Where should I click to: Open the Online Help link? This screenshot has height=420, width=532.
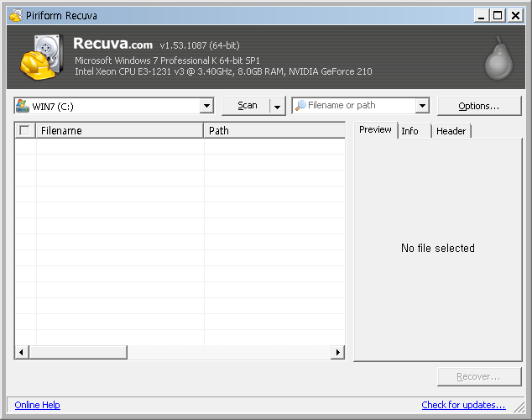tap(37, 405)
